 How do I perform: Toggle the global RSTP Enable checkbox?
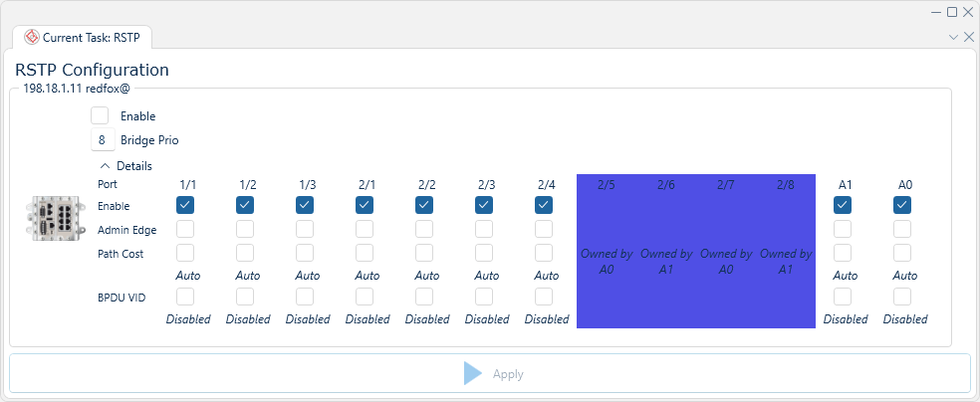tap(100, 116)
